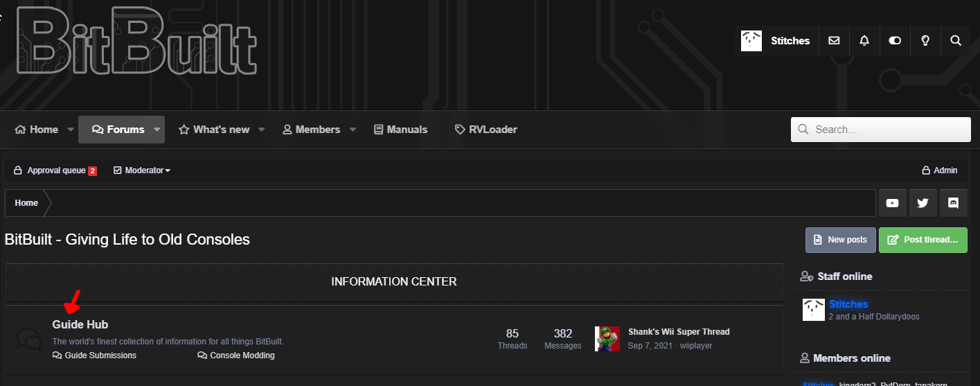Open Stitches avatar in Staff online

tap(814, 310)
